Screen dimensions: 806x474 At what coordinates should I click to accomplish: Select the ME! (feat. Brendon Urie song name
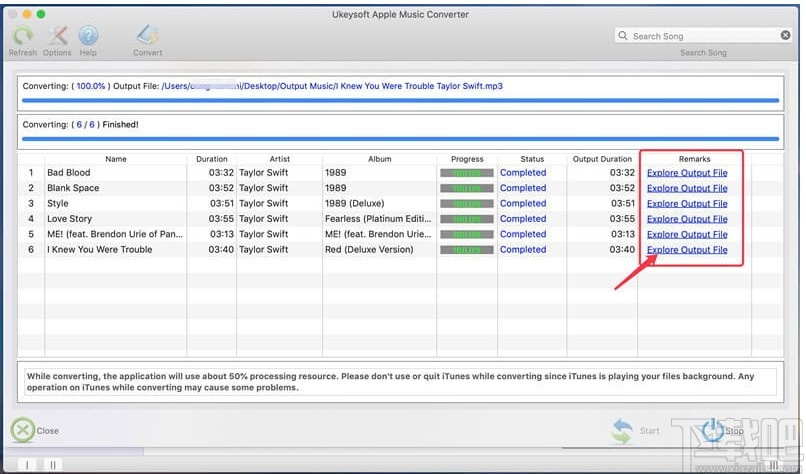coord(115,234)
